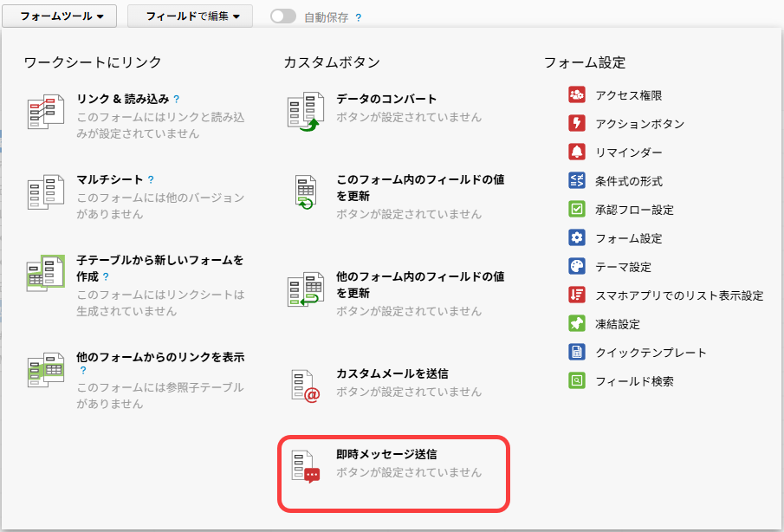Open help for 子テーブルから新しいフォームを作成
The height and width of the screenshot is (532, 784).
[x=106, y=276]
